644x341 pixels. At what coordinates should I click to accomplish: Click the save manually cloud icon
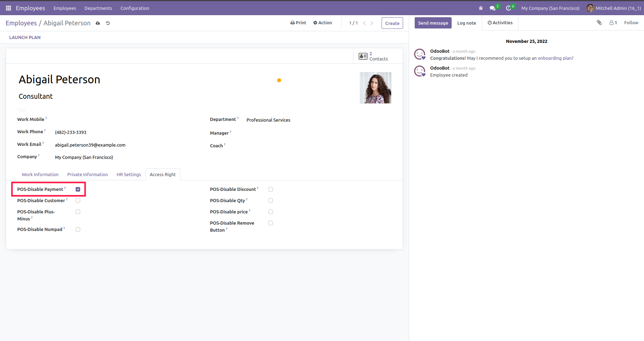click(x=98, y=23)
